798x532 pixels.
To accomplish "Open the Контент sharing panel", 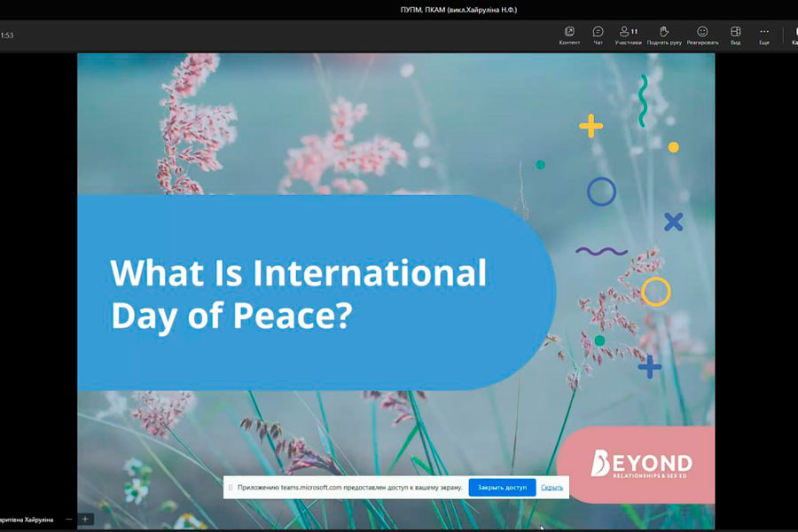I will (569, 35).
